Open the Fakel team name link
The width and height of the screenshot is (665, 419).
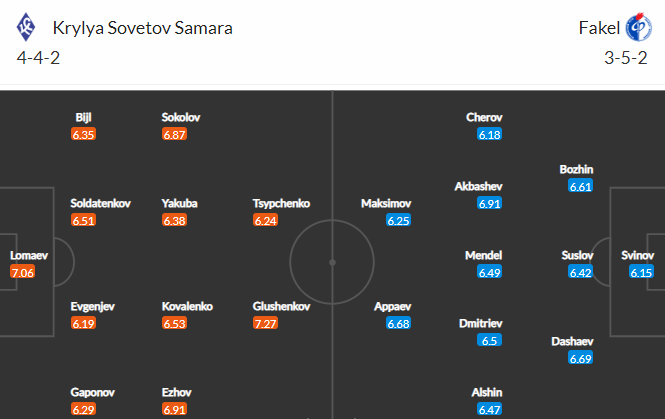click(x=599, y=28)
